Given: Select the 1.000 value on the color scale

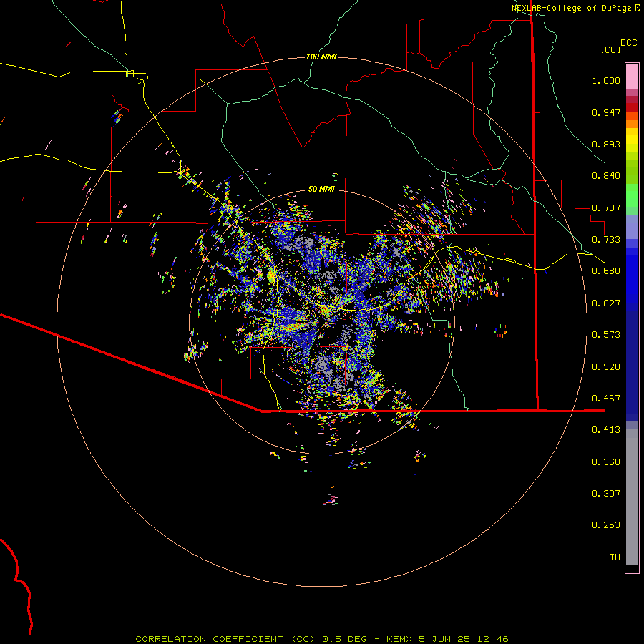Looking at the screenshot, I should (x=606, y=80).
